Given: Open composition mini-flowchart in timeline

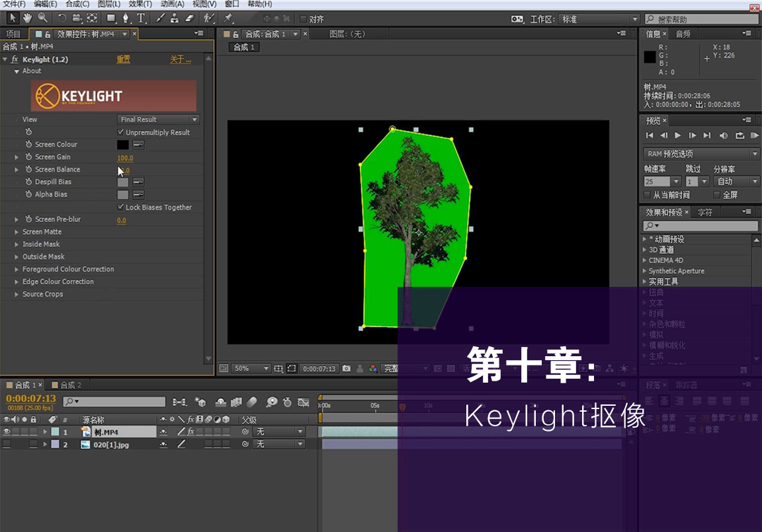Looking at the screenshot, I should point(179,402).
